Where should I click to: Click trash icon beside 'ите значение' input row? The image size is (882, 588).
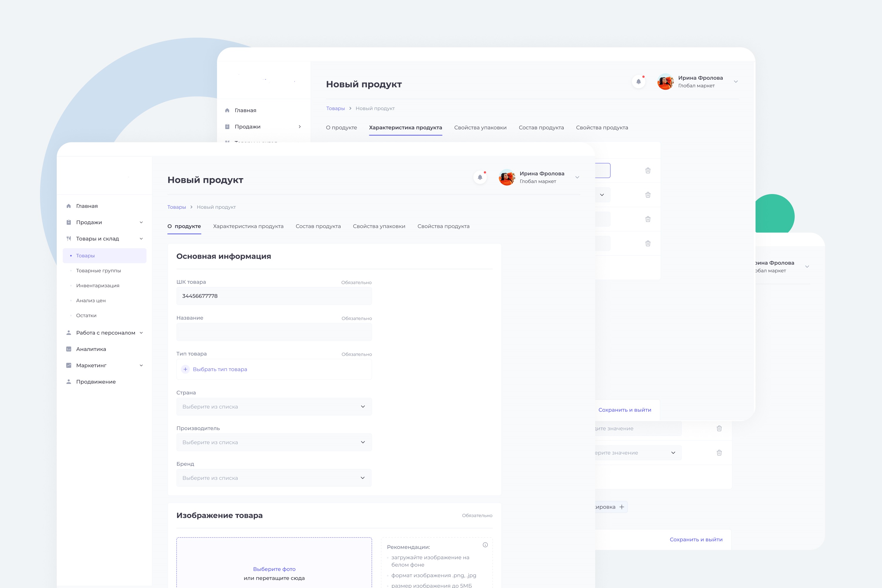pos(719,429)
